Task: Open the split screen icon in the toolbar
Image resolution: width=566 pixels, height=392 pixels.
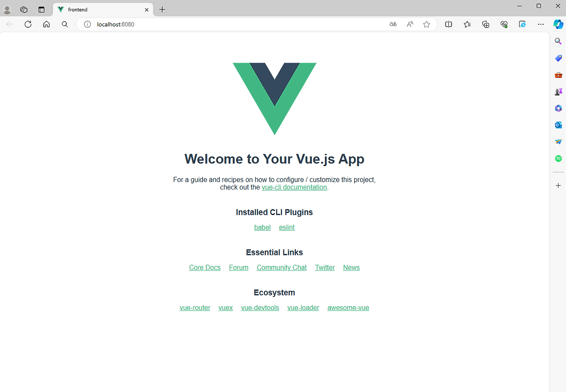Action: (x=448, y=24)
